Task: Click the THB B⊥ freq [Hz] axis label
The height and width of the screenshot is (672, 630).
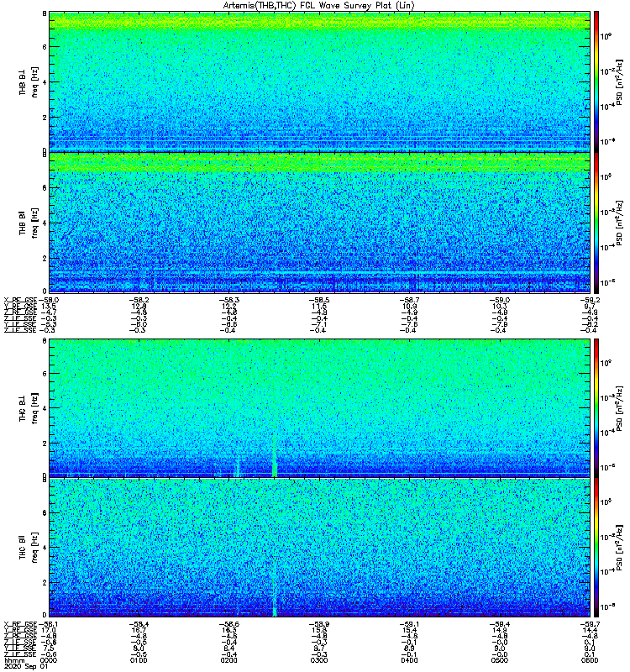Action: [x=29, y=81]
